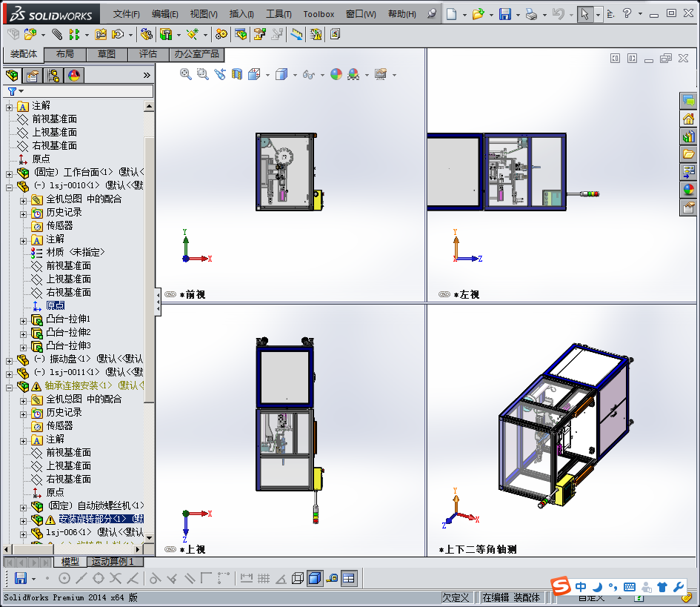Click the Section View icon
This screenshot has width=700, height=607.
tap(236, 74)
